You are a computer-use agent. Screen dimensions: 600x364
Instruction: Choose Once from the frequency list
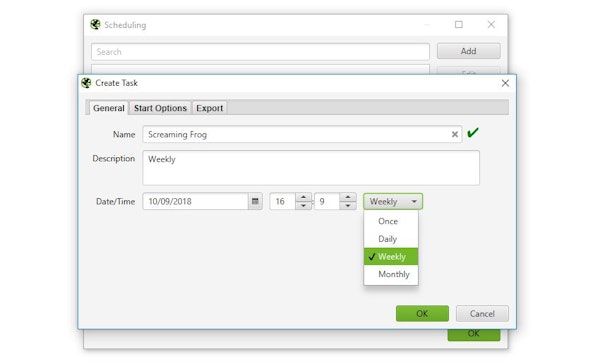[x=391, y=221]
